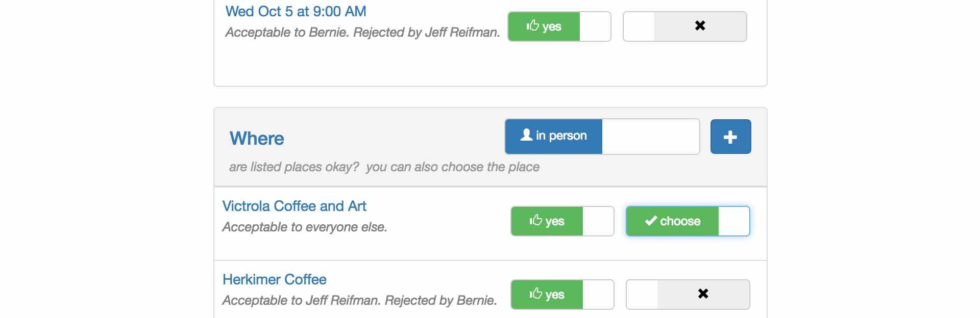980x318 pixels.
Task: Click the X icon in the Wed Oct 5 row
Action: click(700, 25)
